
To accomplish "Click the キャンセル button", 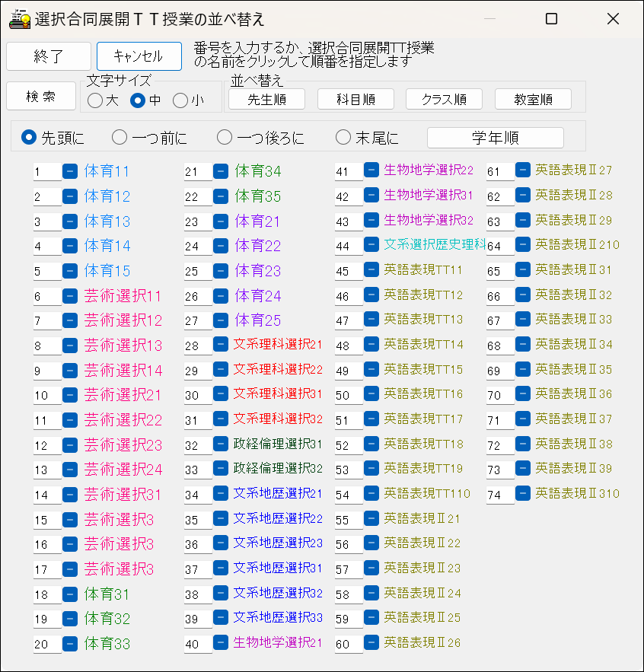I will (x=139, y=56).
